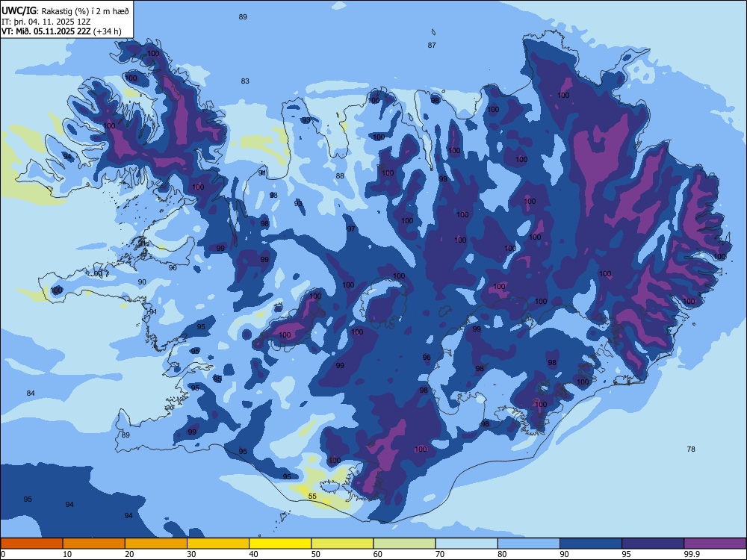Select the '88' humidity value on the map

(340, 175)
